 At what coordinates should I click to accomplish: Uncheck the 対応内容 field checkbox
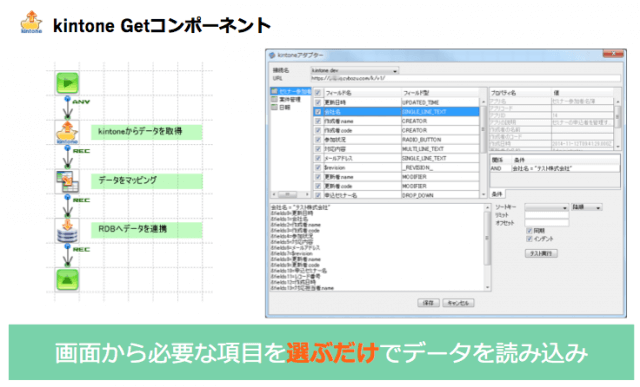(x=318, y=149)
